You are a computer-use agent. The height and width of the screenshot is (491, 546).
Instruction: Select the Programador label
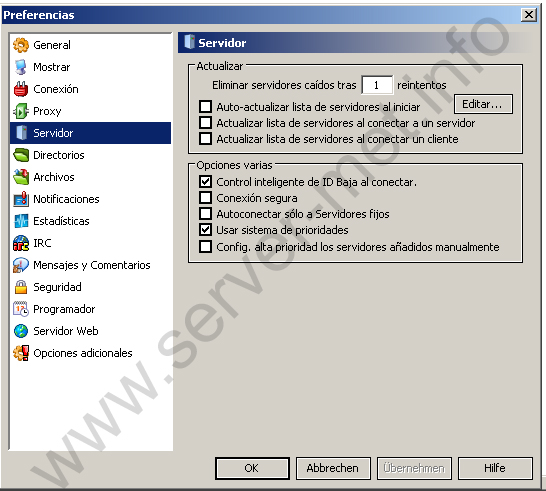tap(64, 309)
